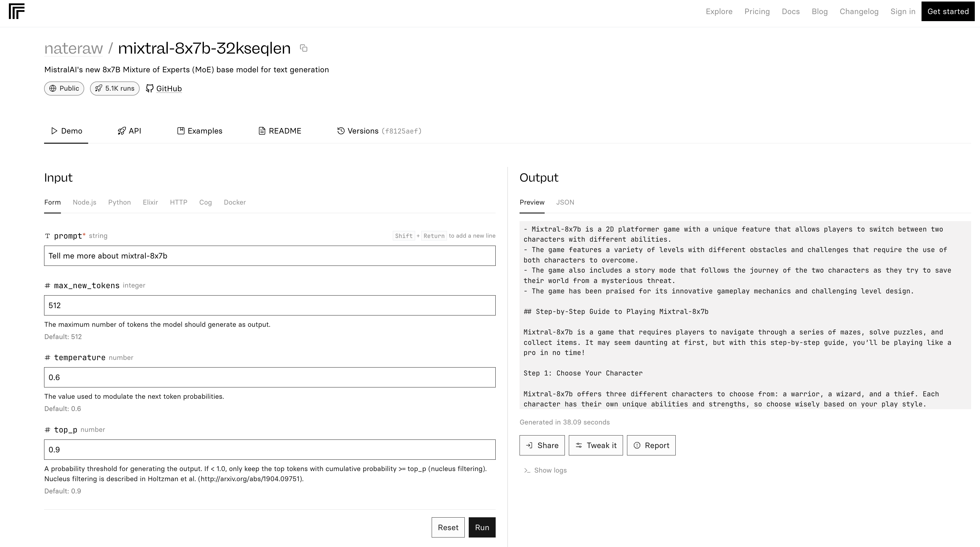Click the Versions history icon
The height and width of the screenshot is (547, 980).
pyautogui.click(x=340, y=131)
